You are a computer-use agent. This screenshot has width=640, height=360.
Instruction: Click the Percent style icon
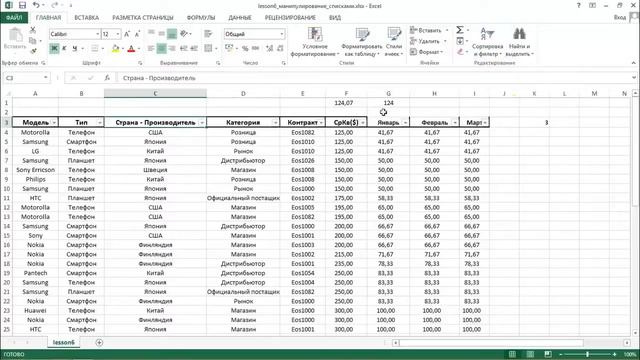[x=245, y=49]
